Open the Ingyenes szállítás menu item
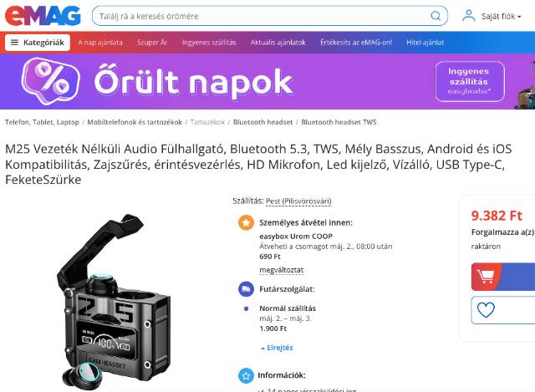 pos(209,43)
